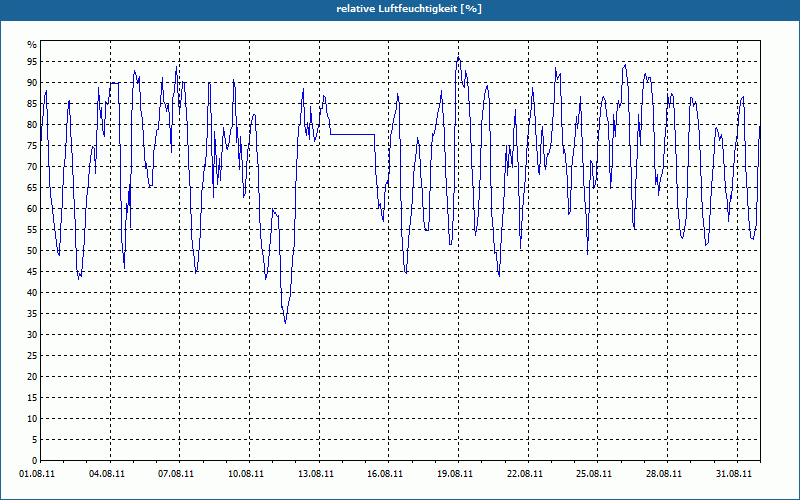The height and width of the screenshot is (500, 800).
Task: Click the y-axis value 70
Action: [32, 167]
